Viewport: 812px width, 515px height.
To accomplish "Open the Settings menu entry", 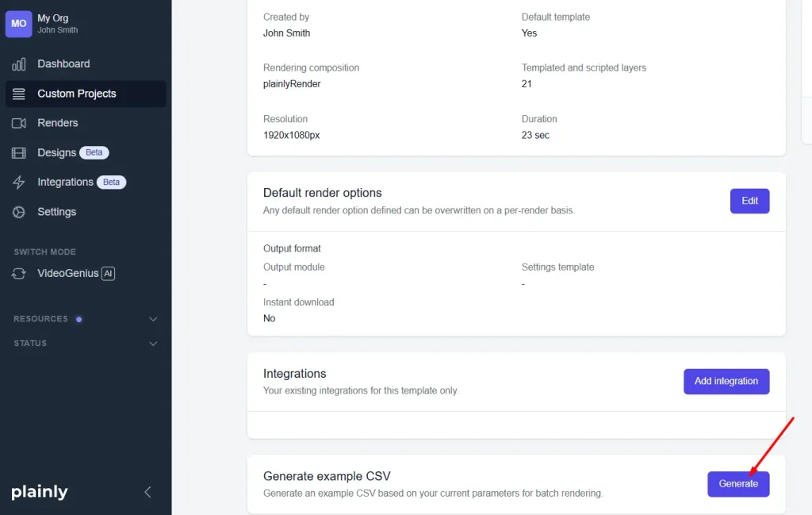I will coord(56,212).
